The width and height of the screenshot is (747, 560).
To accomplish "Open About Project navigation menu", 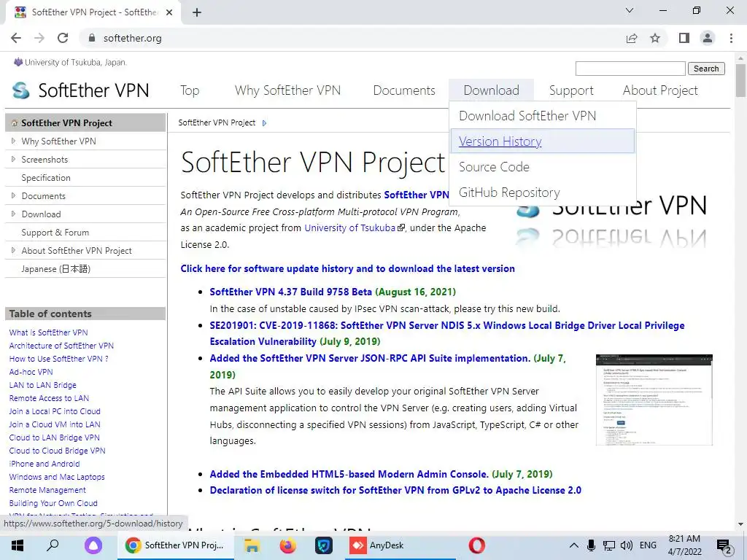I will (x=660, y=90).
